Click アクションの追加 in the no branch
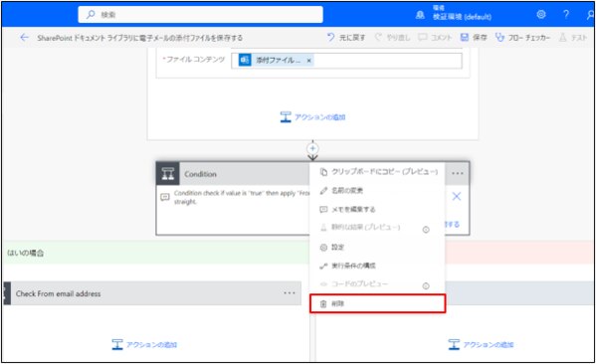Screen dimensions: 596x364 (x=481, y=345)
